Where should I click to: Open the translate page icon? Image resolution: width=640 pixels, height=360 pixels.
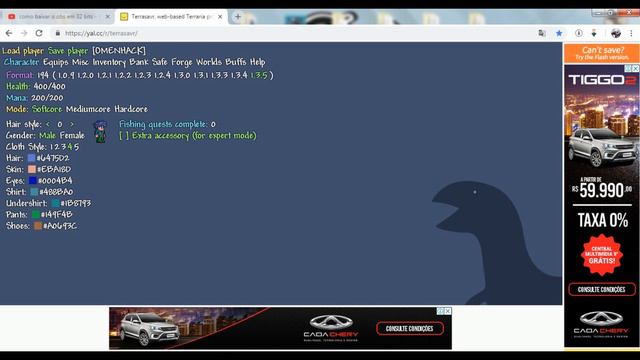pos(542,33)
